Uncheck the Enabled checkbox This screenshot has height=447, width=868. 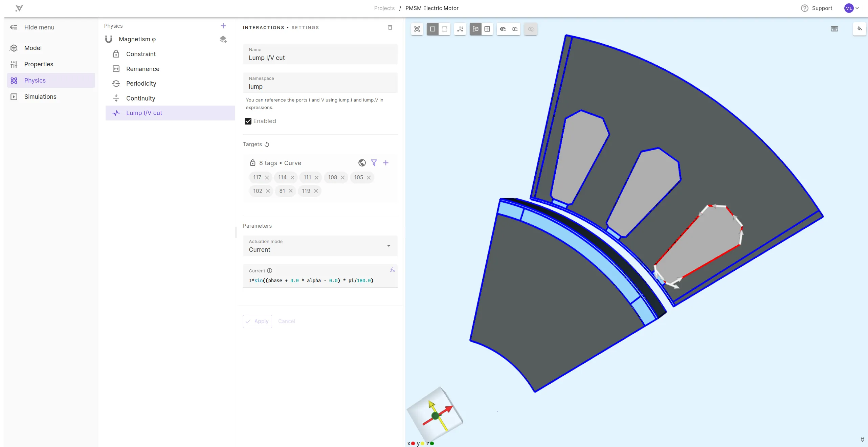tap(248, 121)
